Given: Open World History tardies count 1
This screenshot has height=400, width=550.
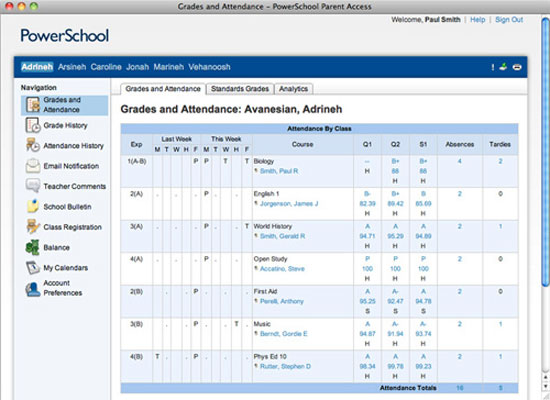Looking at the screenshot, I should pos(501,226).
